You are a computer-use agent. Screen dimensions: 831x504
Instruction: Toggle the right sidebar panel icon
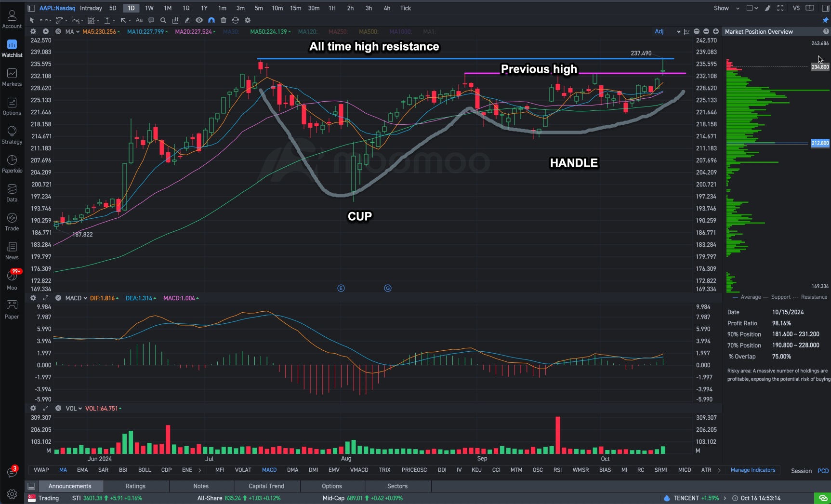click(x=825, y=8)
